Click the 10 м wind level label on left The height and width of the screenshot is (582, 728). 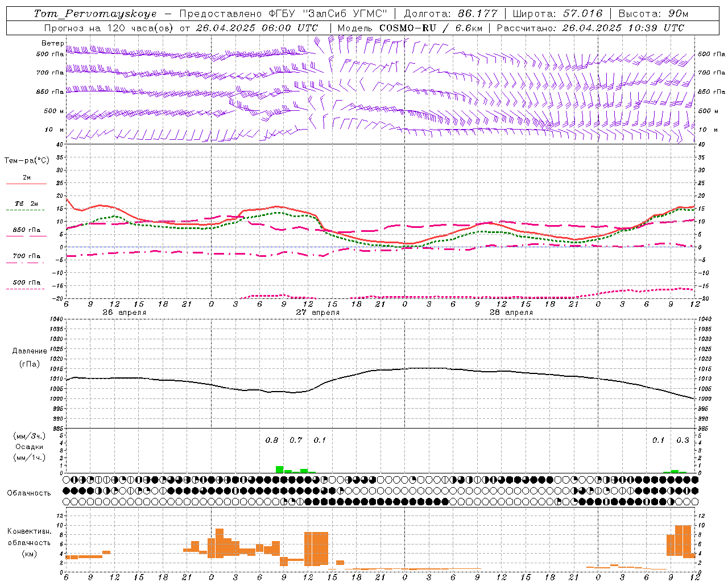55,130
